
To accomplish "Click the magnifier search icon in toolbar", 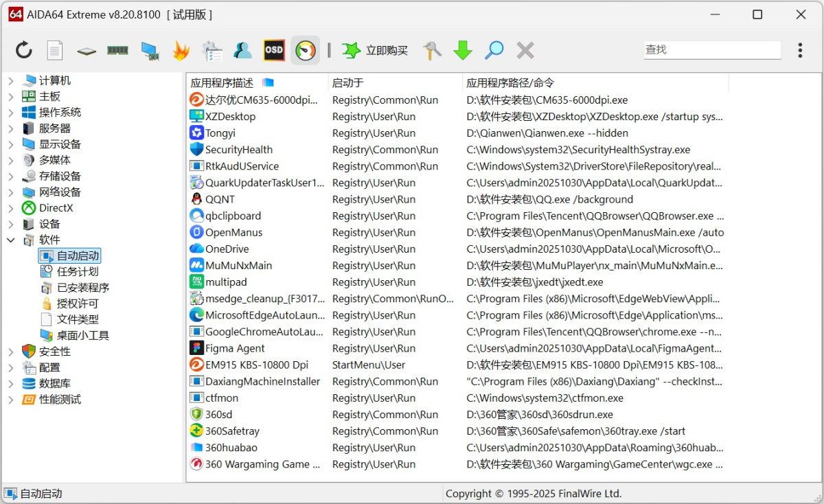I will click(494, 50).
